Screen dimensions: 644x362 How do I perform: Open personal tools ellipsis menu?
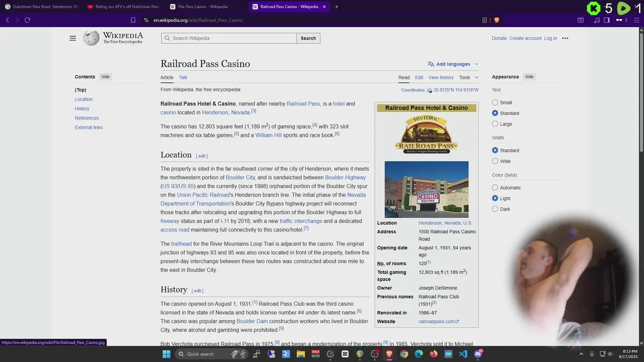point(565,38)
